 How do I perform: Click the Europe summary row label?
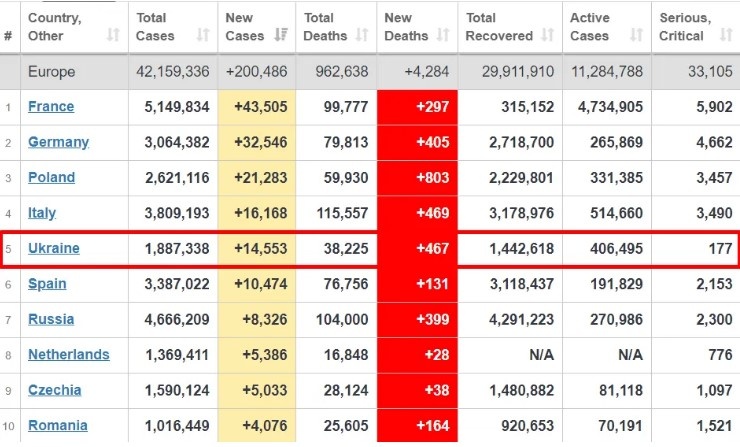tap(51, 72)
